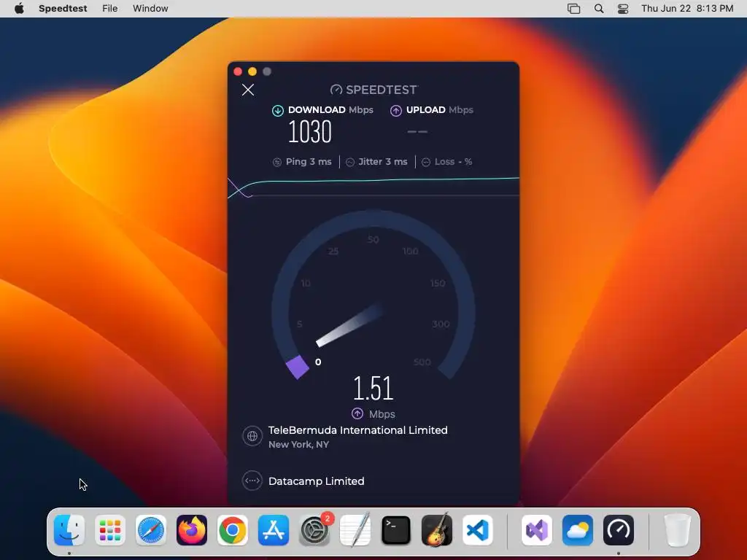Screen dimensions: 747x560
Task: Launch GarageBand from the Dock
Action: (437, 530)
